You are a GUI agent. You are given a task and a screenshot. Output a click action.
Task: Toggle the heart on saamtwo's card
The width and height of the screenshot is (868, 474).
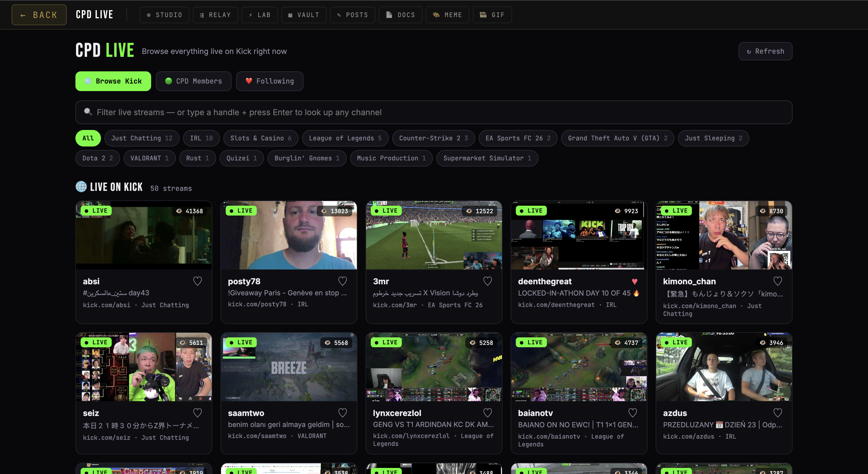click(342, 413)
